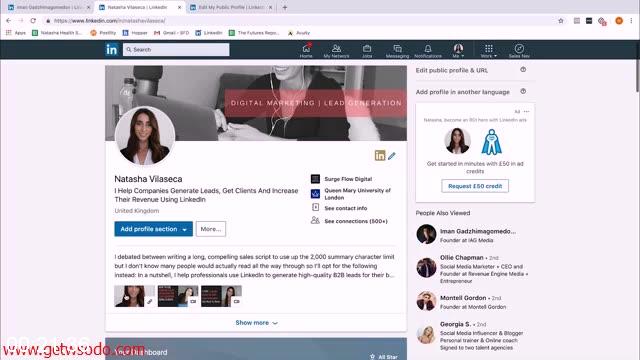Click Natasha Vilaseca profile photo
The height and width of the screenshot is (360, 640).
click(x=145, y=136)
